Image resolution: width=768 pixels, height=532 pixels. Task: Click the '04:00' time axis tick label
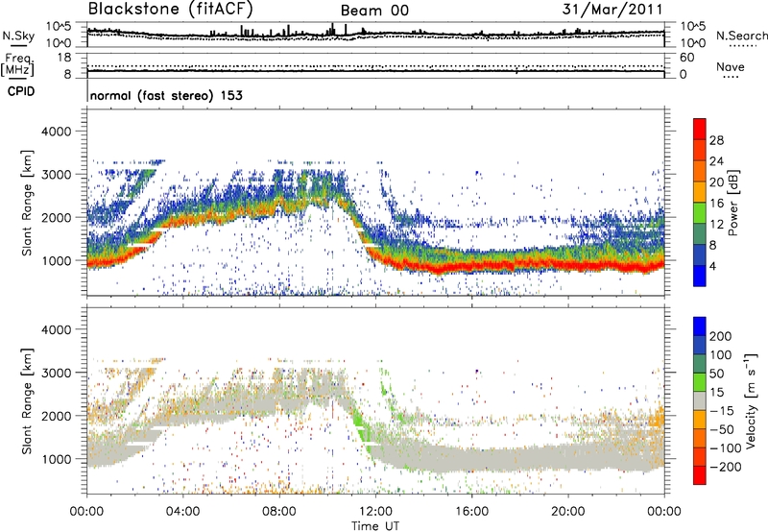pos(183,512)
